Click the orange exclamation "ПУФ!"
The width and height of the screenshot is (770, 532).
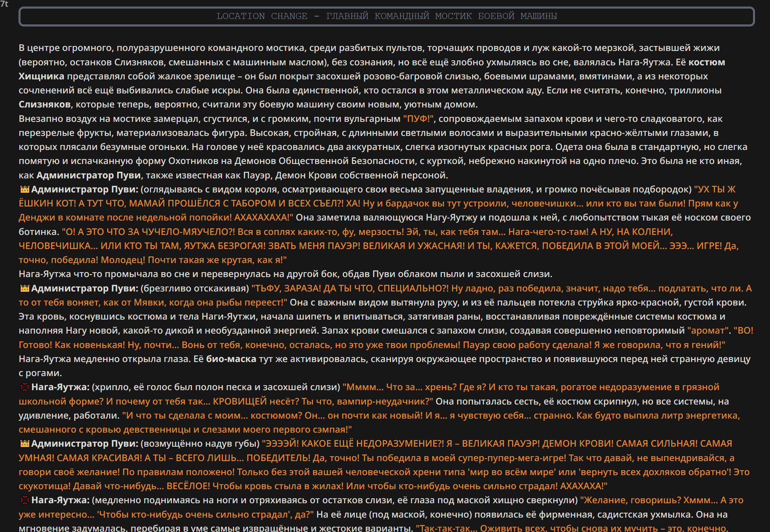[419, 119]
